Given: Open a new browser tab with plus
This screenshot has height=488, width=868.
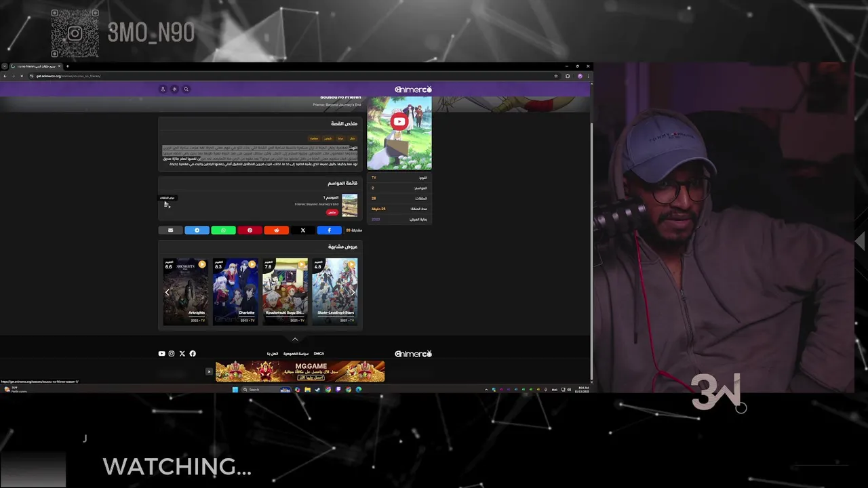Looking at the screenshot, I should (67, 66).
